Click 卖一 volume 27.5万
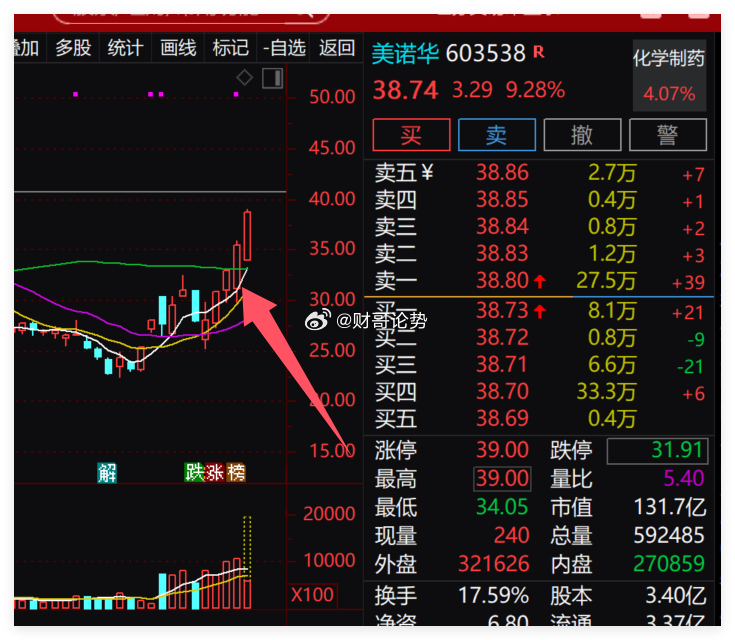The image size is (735, 640). (x=606, y=280)
